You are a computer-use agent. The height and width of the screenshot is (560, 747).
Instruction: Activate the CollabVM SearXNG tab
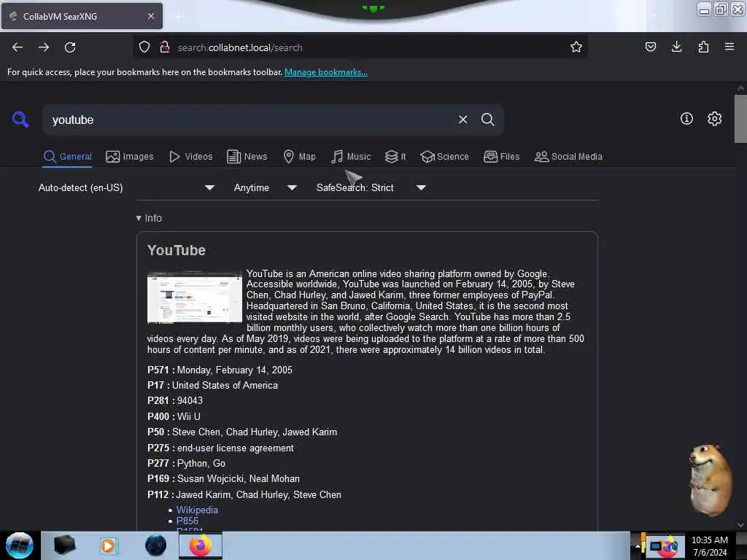tap(82, 16)
